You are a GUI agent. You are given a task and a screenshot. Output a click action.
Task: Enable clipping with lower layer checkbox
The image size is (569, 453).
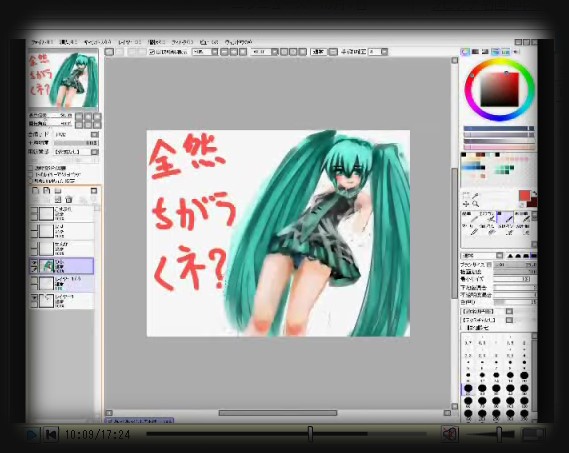coord(31,175)
